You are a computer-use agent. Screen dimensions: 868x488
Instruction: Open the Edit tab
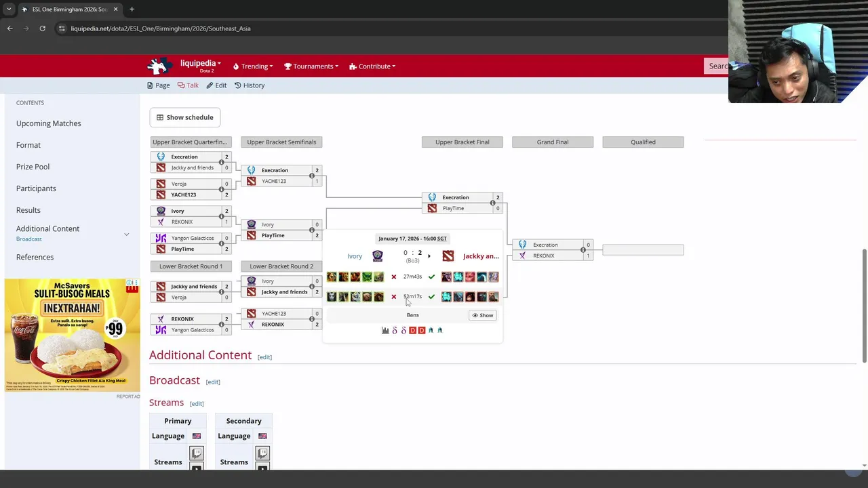216,85
